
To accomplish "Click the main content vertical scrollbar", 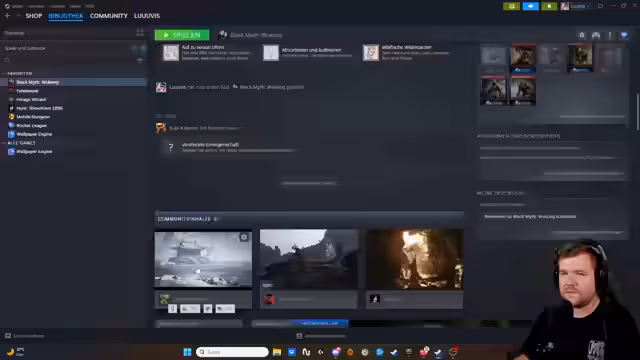I will coord(638,112).
